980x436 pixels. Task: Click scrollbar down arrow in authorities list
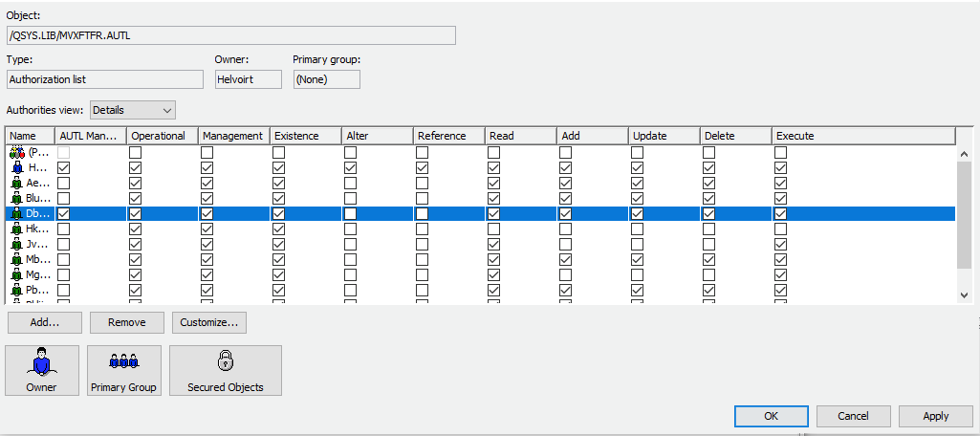click(x=963, y=295)
